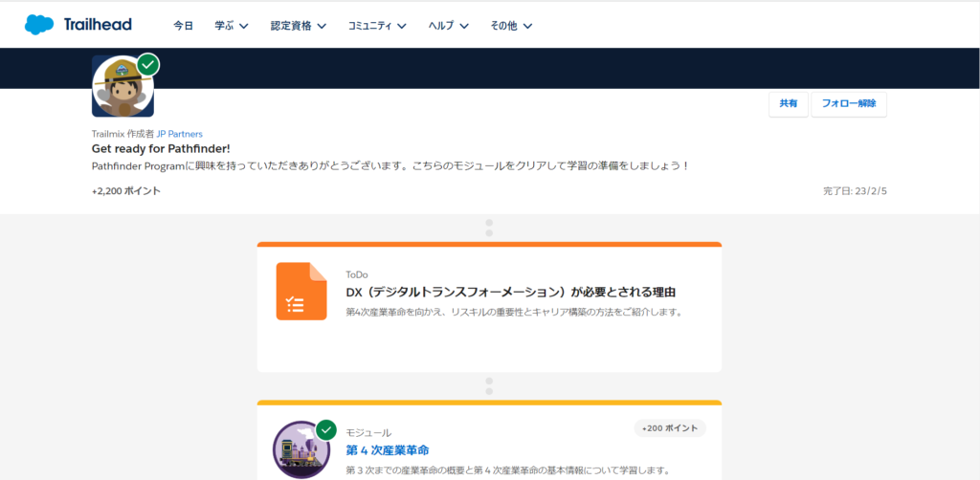Click the green completed checkmark on the trailmix avatar
The width and height of the screenshot is (980, 480).
tap(148, 64)
